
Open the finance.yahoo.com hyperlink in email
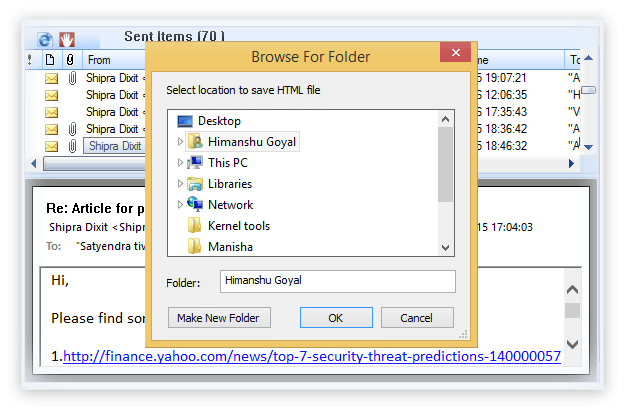pyautogui.click(x=312, y=356)
